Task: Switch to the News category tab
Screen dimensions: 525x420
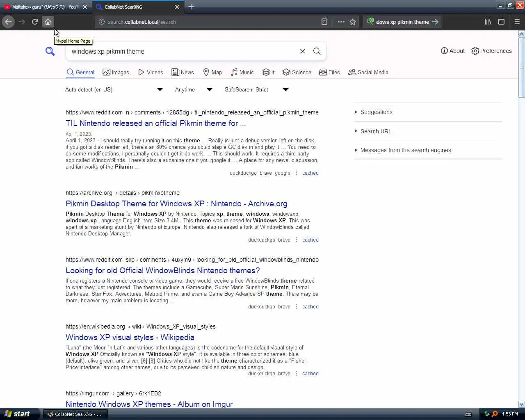Action: 183,72
